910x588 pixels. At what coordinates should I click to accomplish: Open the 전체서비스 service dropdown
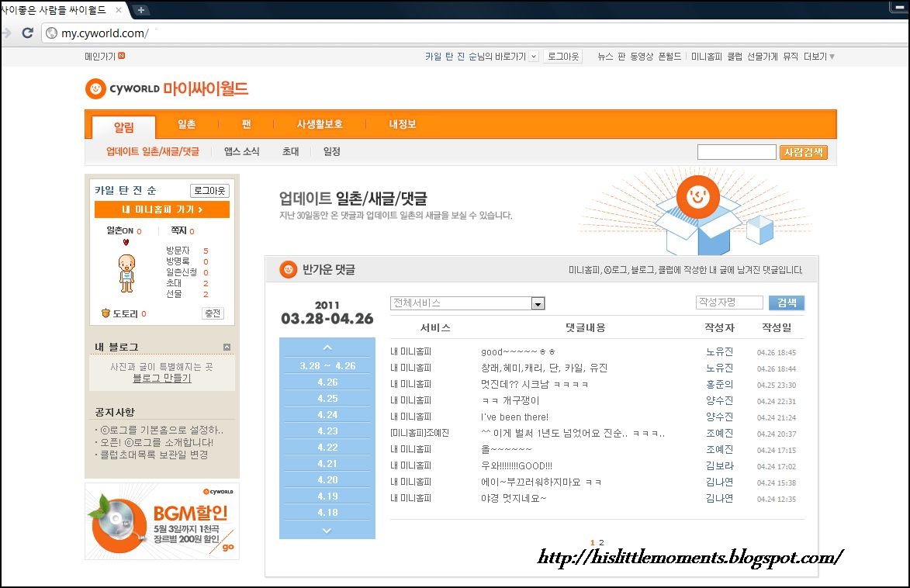[x=538, y=303]
